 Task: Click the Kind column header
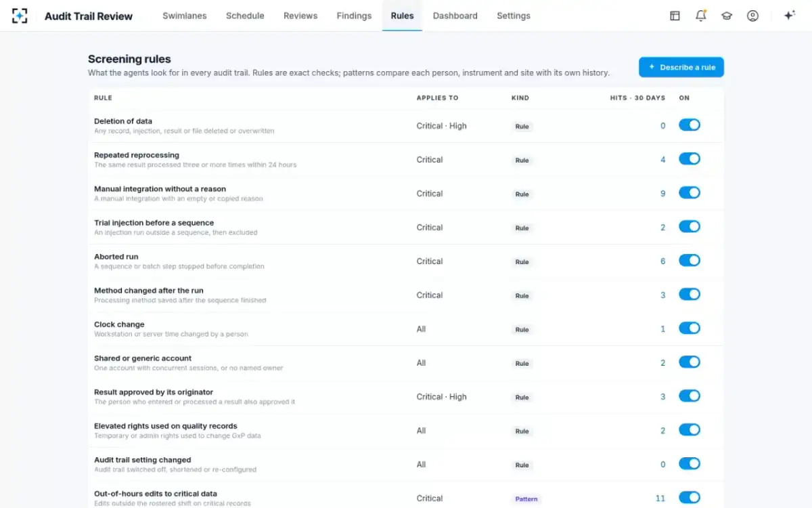coord(520,98)
